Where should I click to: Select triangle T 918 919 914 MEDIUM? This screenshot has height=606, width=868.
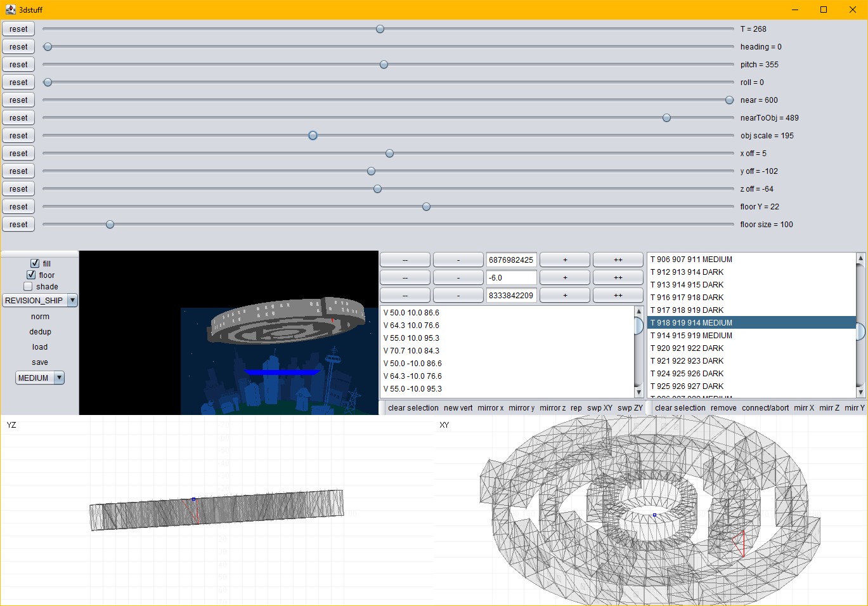click(x=751, y=323)
